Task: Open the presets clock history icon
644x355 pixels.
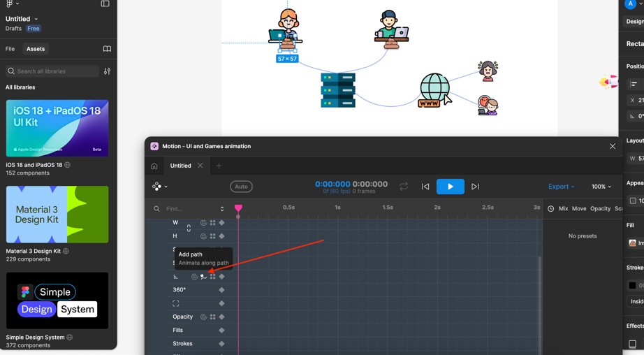Action: pyautogui.click(x=551, y=209)
